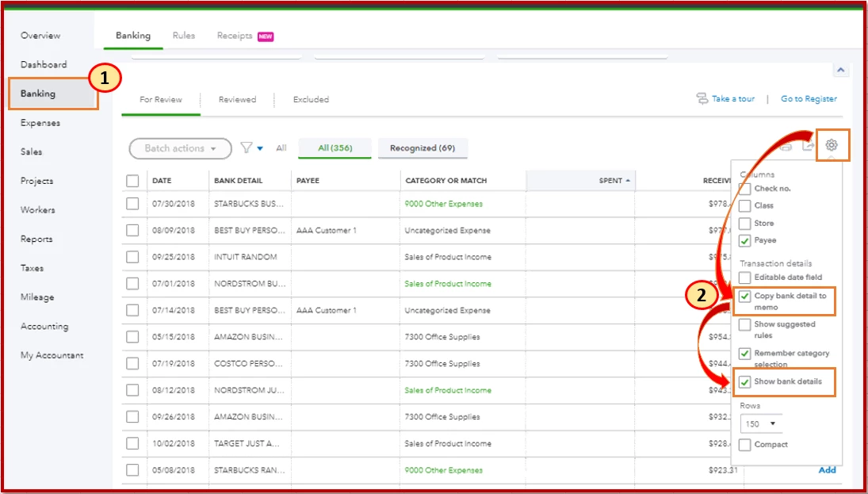Tick the Compact rows checkbox
This screenshot has width=868, height=494.
coord(745,445)
